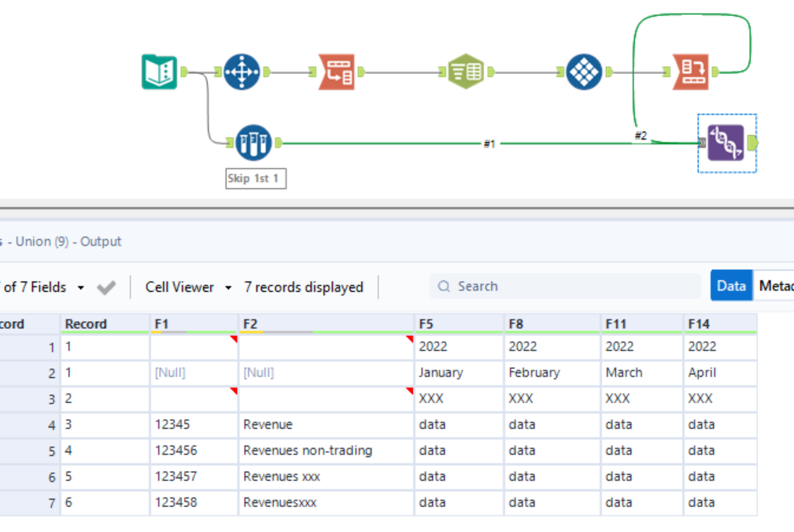
Task: Open the Metadata tab
Action: tap(775, 286)
